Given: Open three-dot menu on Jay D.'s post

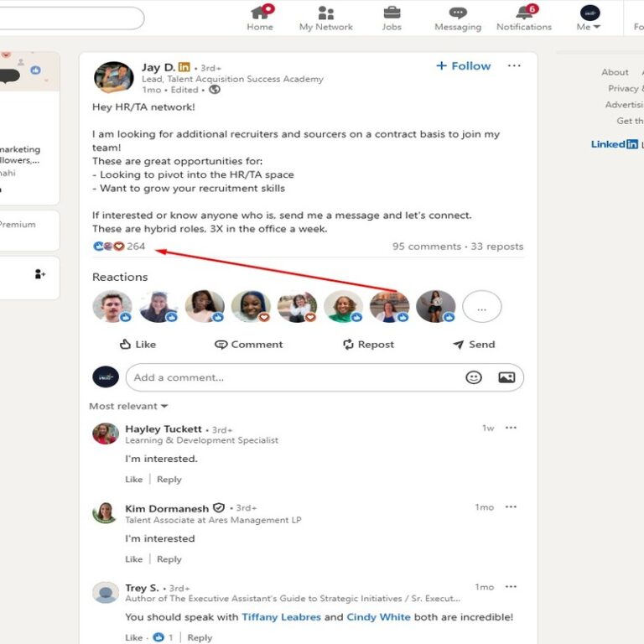Looking at the screenshot, I should (x=514, y=66).
